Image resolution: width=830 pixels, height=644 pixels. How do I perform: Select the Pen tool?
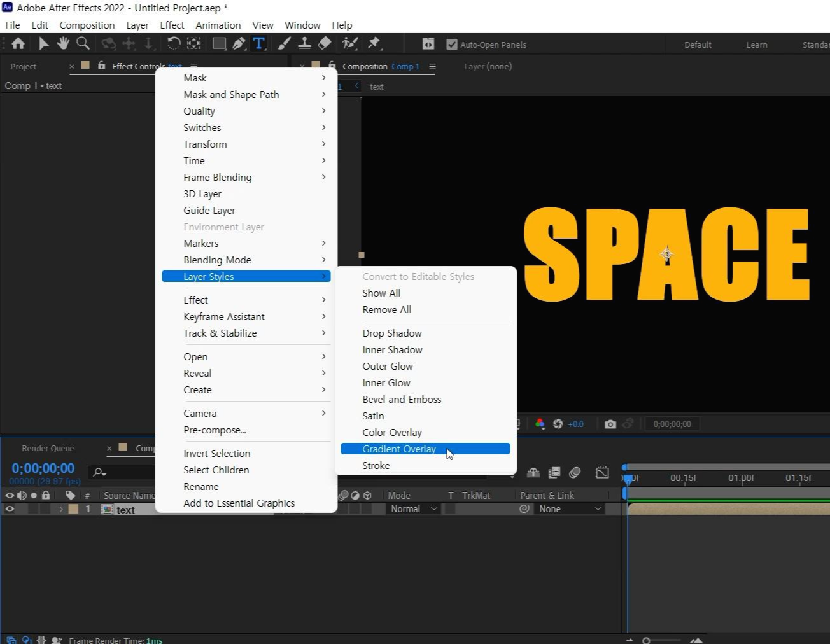[x=239, y=43]
